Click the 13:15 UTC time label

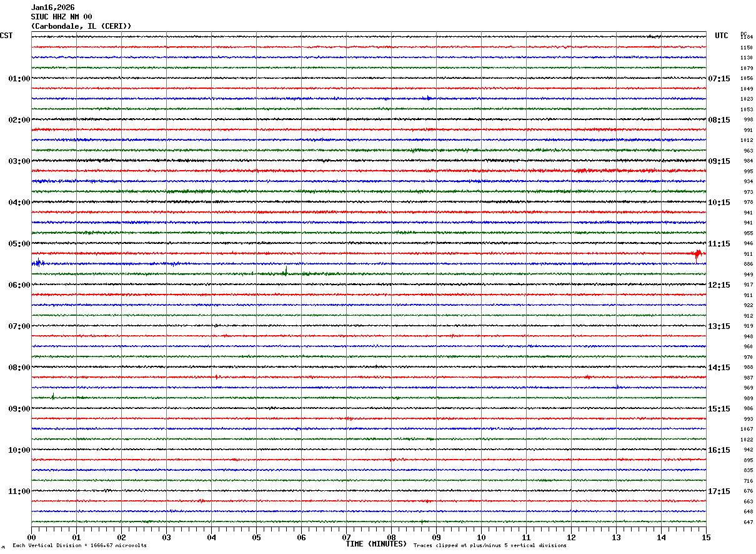[719, 326]
